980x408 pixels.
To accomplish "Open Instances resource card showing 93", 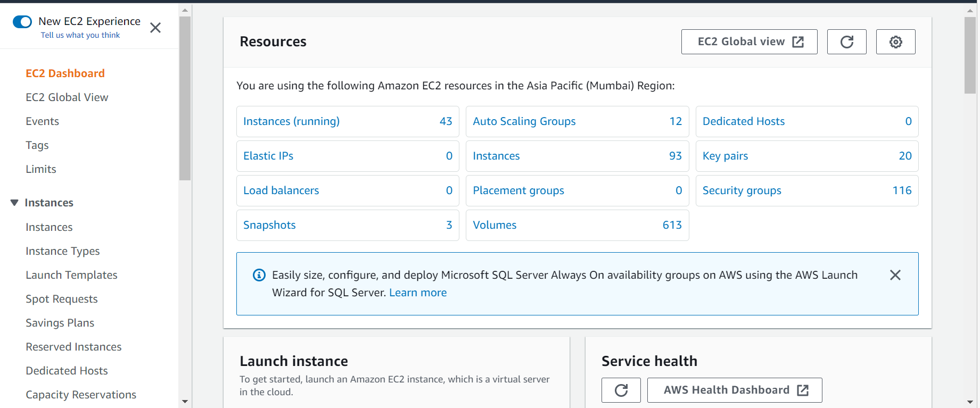I will pos(496,156).
